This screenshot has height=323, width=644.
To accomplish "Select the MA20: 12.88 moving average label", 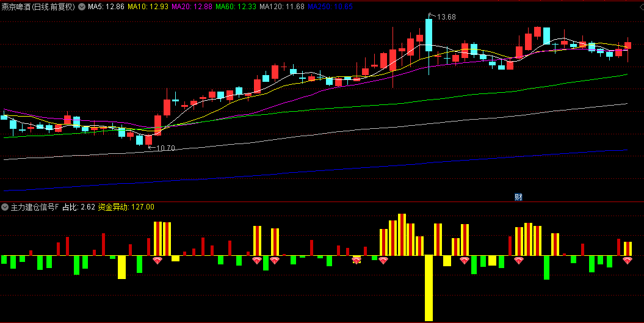I will pyautogui.click(x=192, y=7).
